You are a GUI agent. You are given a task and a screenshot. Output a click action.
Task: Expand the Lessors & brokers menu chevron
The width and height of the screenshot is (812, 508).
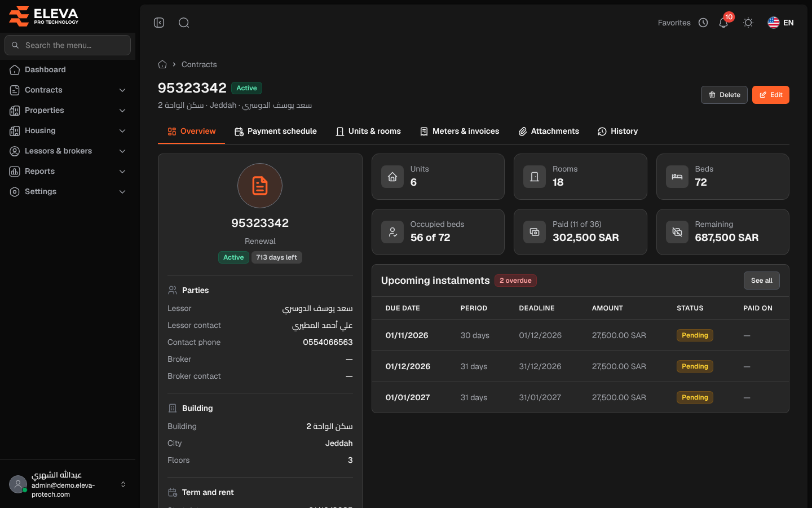[x=122, y=151]
